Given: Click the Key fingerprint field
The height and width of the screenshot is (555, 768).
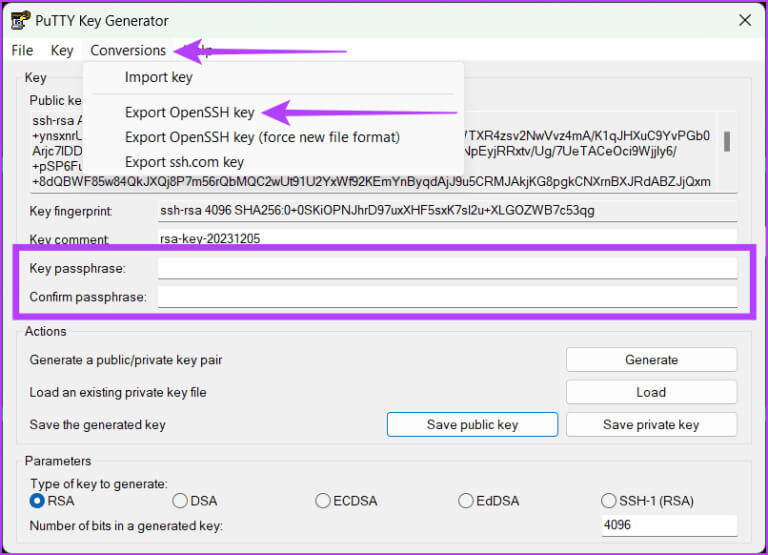Looking at the screenshot, I should coord(447,211).
